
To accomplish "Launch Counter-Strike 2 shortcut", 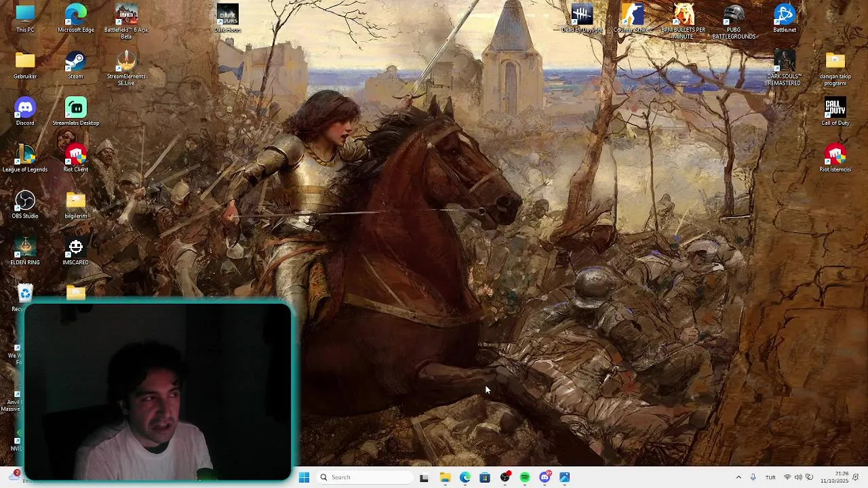I will (x=632, y=18).
